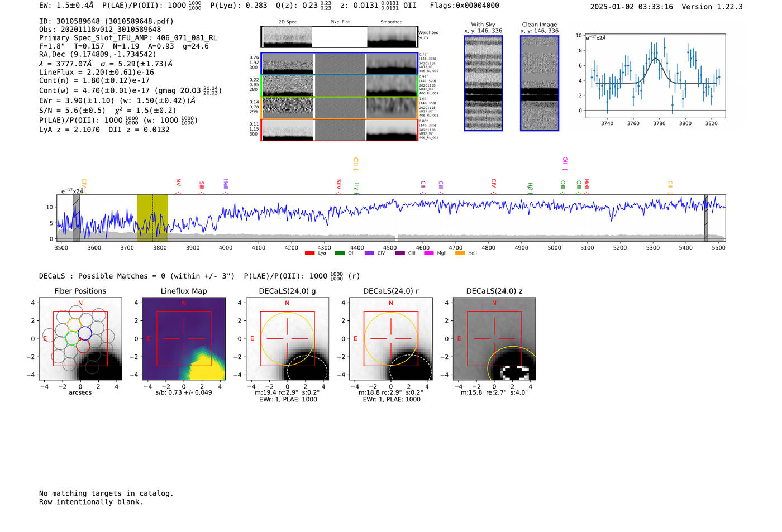Open the DECaLS(24.0) g image
Image resolution: width=782 pixels, height=532 pixels.
287,339
